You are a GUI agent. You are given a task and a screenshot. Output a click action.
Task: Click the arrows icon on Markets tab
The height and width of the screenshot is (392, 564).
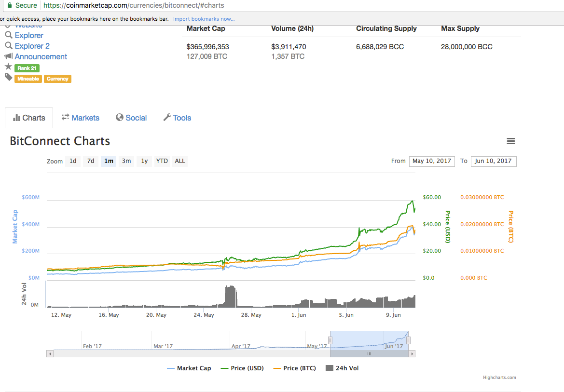pyautogui.click(x=66, y=117)
